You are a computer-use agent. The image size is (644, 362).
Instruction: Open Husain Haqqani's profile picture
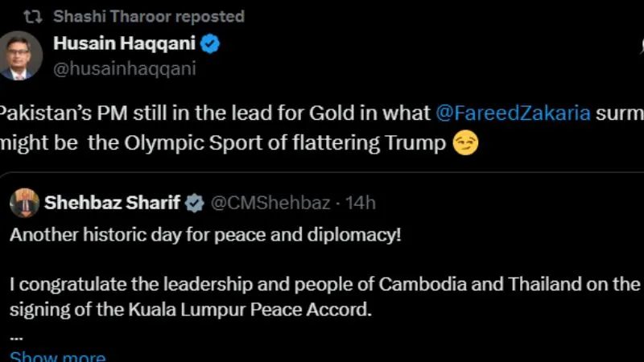click(x=21, y=56)
